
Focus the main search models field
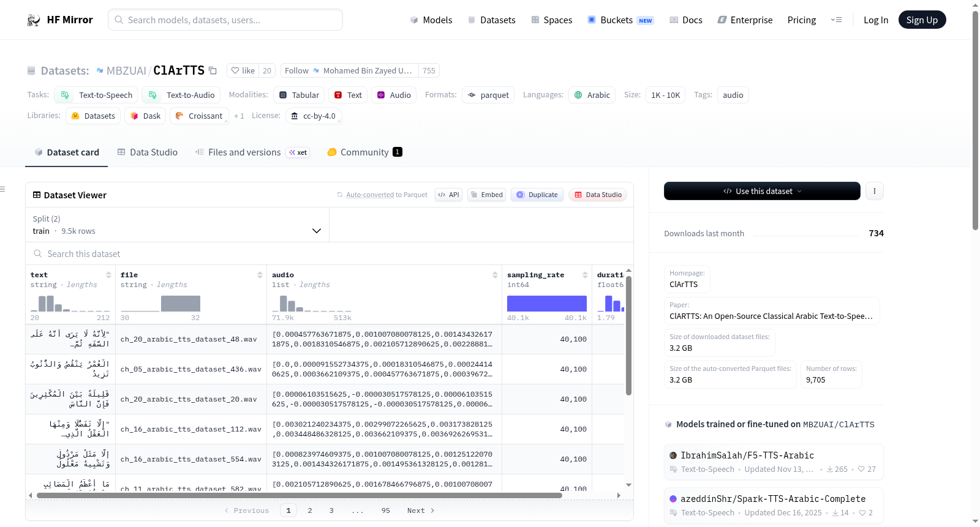[x=225, y=20]
